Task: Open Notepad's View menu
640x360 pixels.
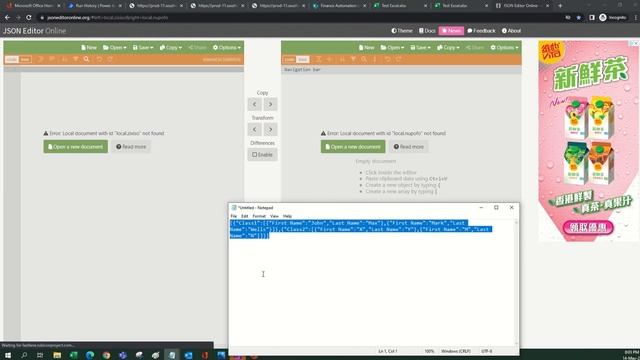Action: [x=274, y=216]
